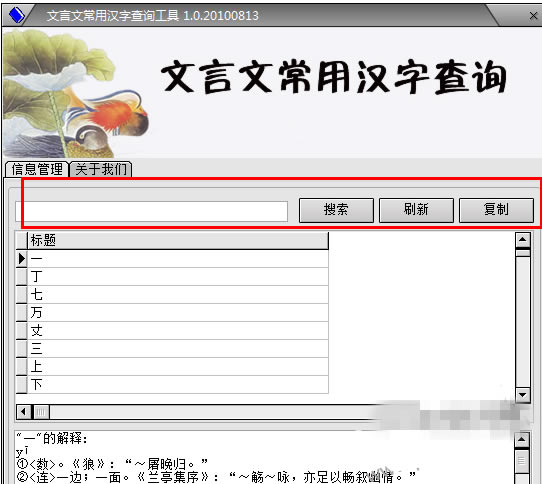
Task: Click the 刷新 refresh button
Action: point(416,210)
